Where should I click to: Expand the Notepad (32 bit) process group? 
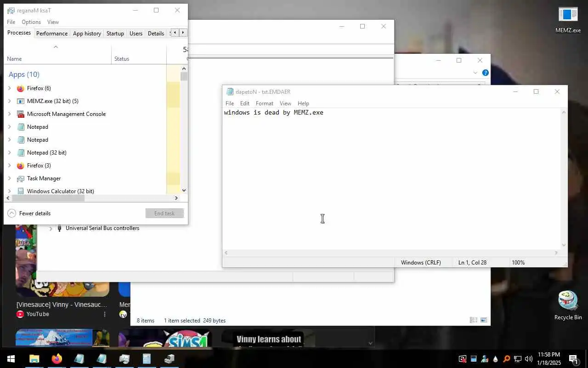[10, 153]
